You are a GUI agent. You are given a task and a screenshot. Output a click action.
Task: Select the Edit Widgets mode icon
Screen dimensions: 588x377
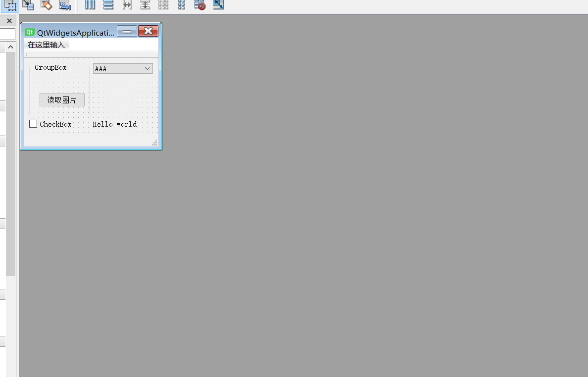point(10,5)
